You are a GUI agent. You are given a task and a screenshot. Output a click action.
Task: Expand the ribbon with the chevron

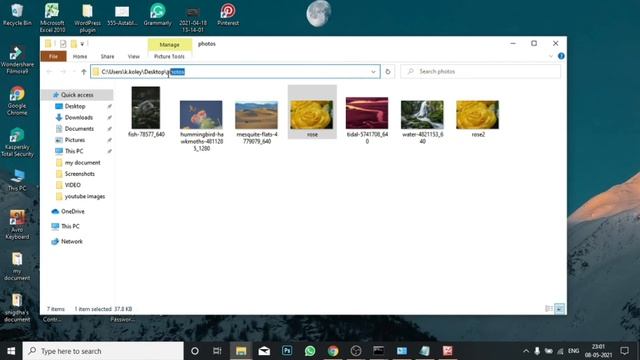coord(551,56)
